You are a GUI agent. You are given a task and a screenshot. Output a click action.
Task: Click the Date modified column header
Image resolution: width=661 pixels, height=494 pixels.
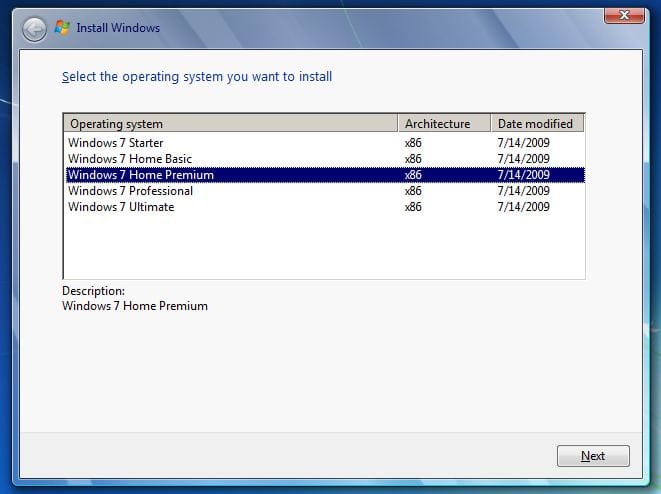(537, 124)
